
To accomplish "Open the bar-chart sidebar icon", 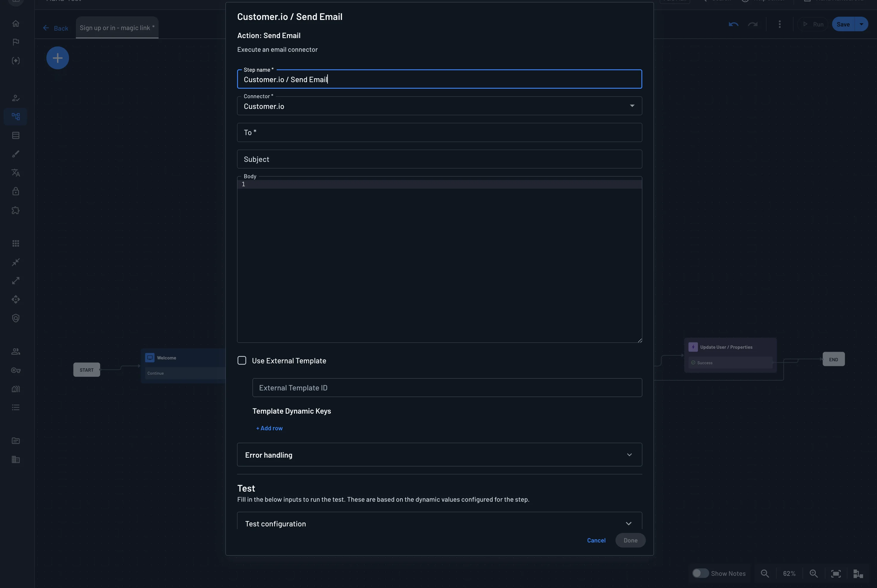I will coord(16,389).
